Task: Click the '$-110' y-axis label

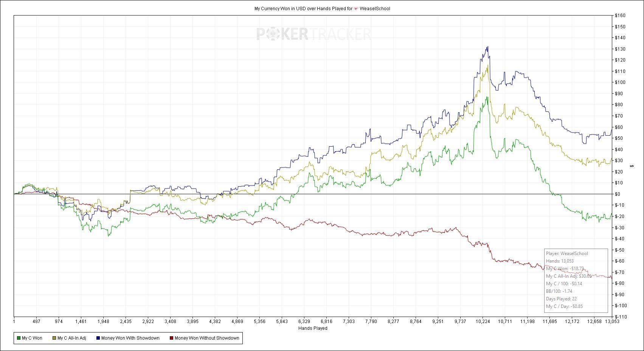Action: point(621,317)
